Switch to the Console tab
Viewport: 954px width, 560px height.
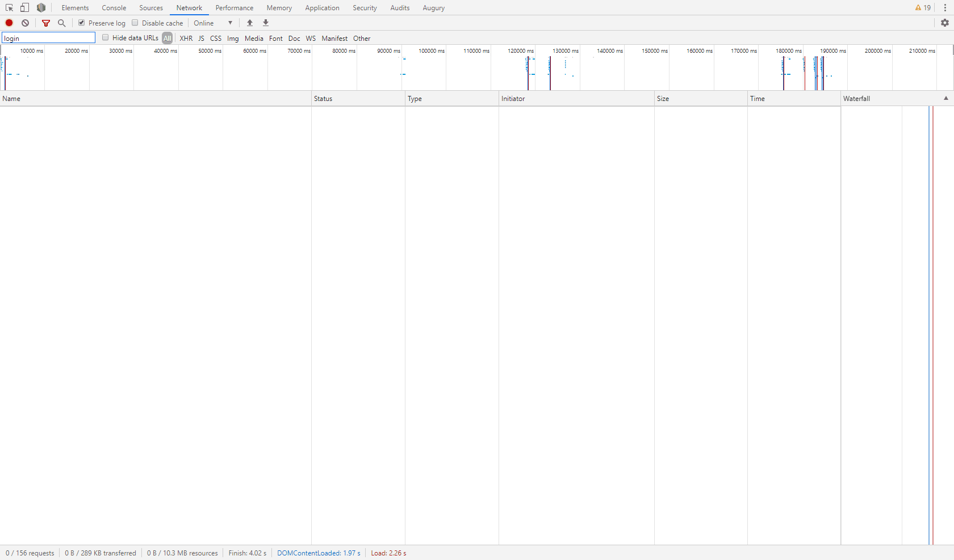tap(114, 7)
